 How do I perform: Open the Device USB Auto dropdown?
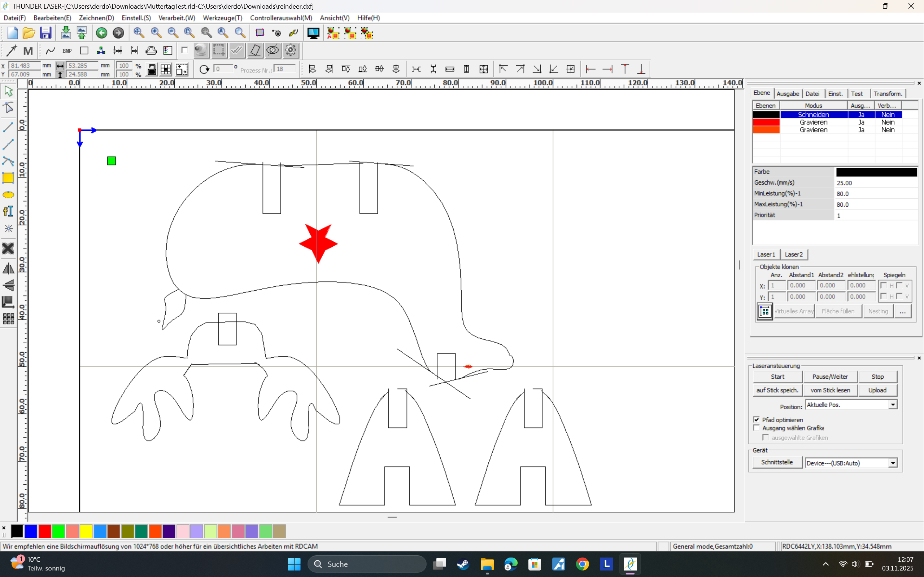tap(892, 463)
